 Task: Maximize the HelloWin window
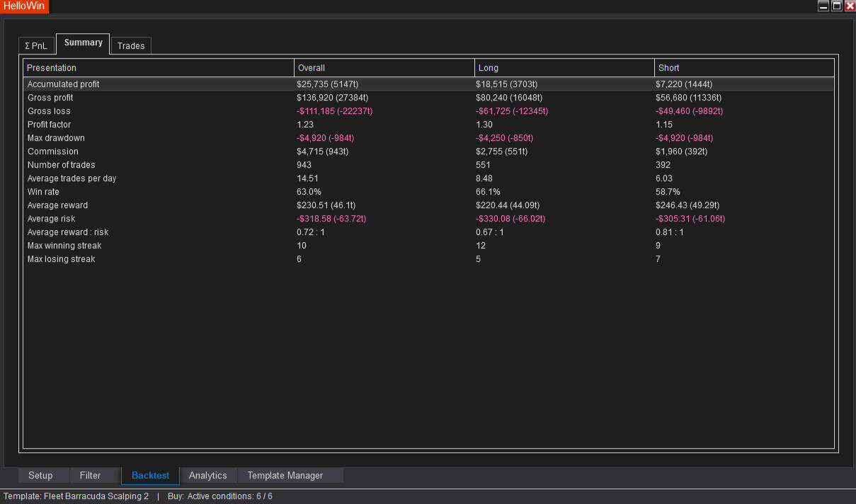(837, 6)
